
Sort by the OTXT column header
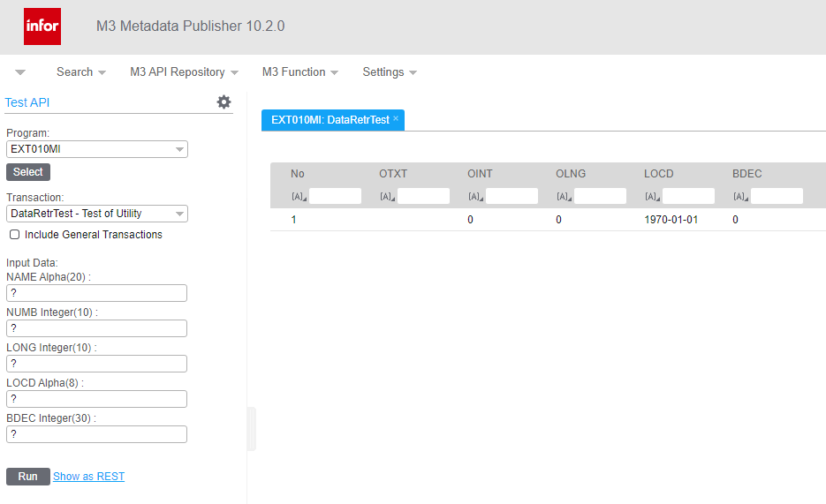coord(393,174)
